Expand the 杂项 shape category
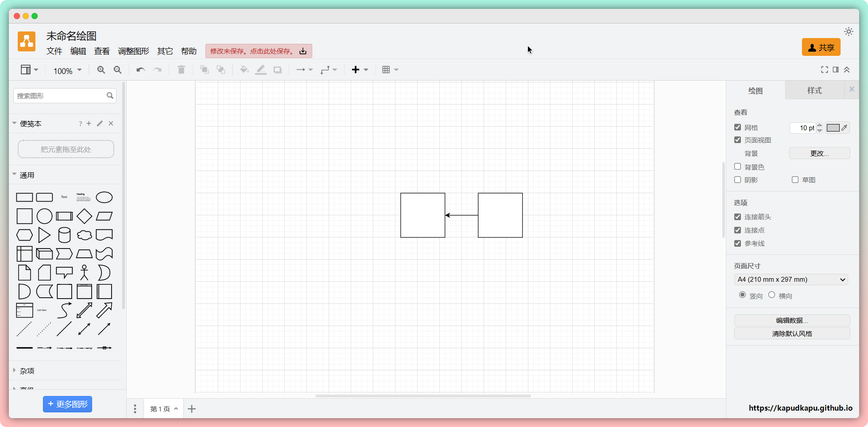The height and width of the screenshot is (427, 868). [27, 371]
